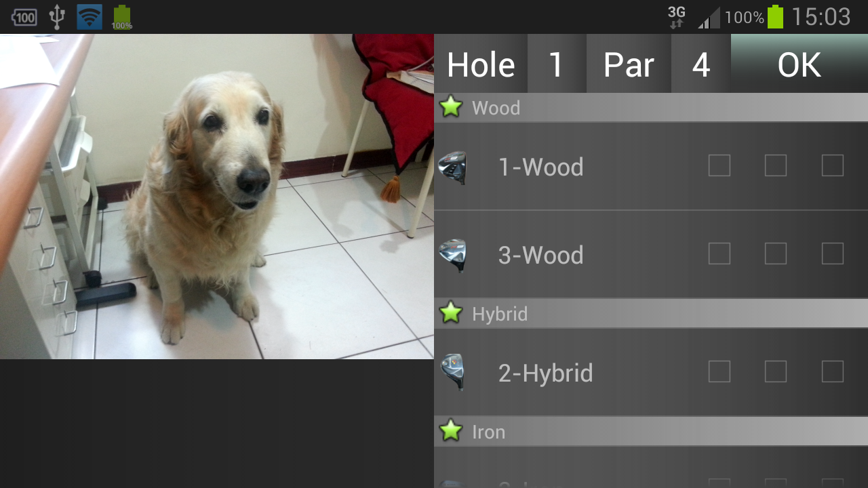
Task: Tap the 3-Wood club head icon
Action: point(452,256)
